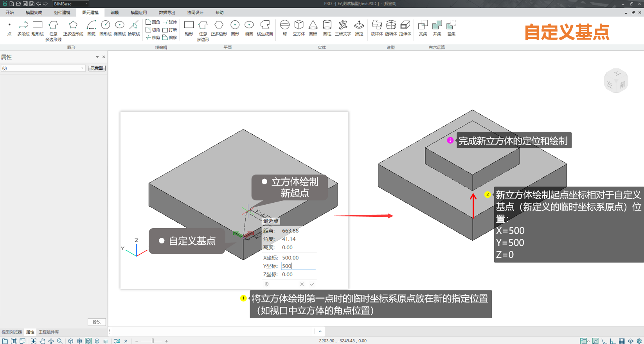
Task: Select the 拉伸体 extrude tool
Action: [x=405, y=28]
